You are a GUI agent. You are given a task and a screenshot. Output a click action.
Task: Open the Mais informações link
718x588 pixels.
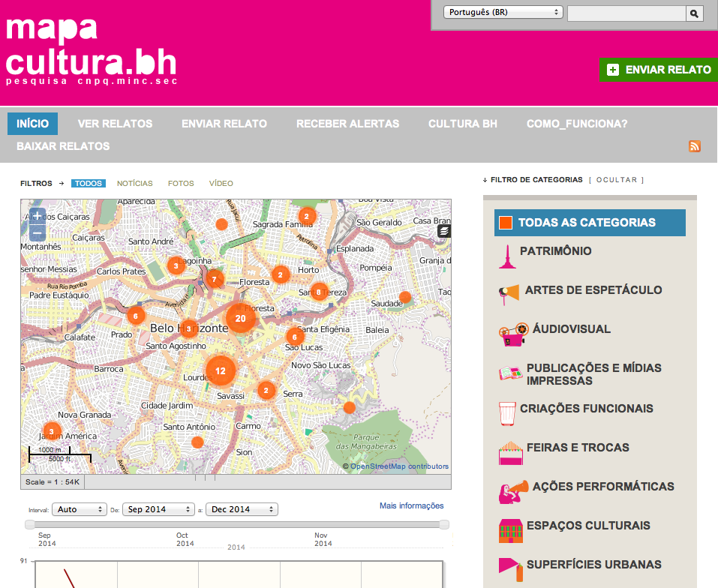(x=411, y=505)
